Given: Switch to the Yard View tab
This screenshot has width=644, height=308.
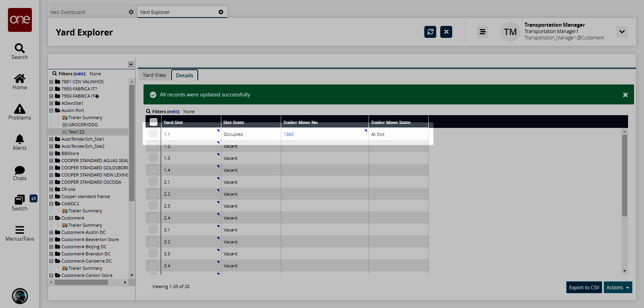Looking at the screenshot, I should 154,75.
